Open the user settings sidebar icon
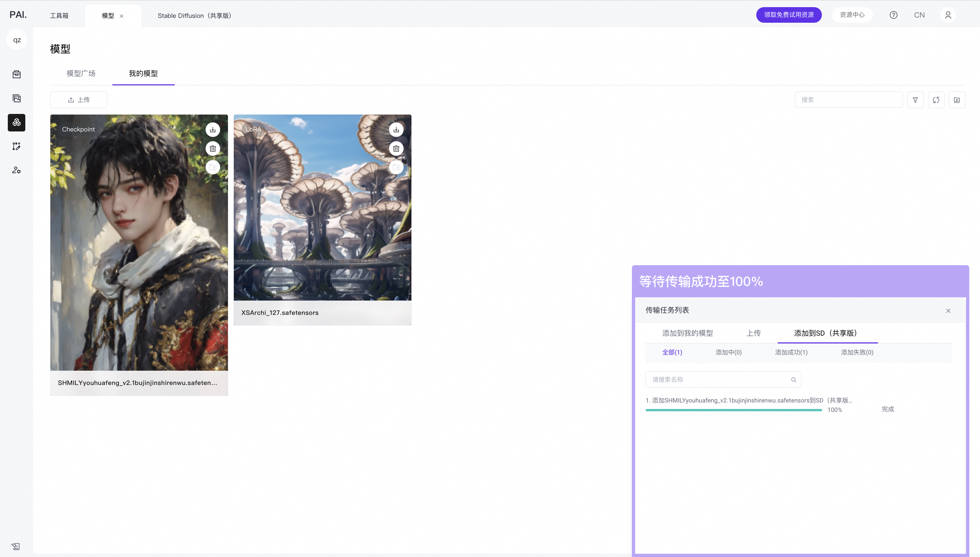This screenshot has width=980, height=557. pos(17,170)
